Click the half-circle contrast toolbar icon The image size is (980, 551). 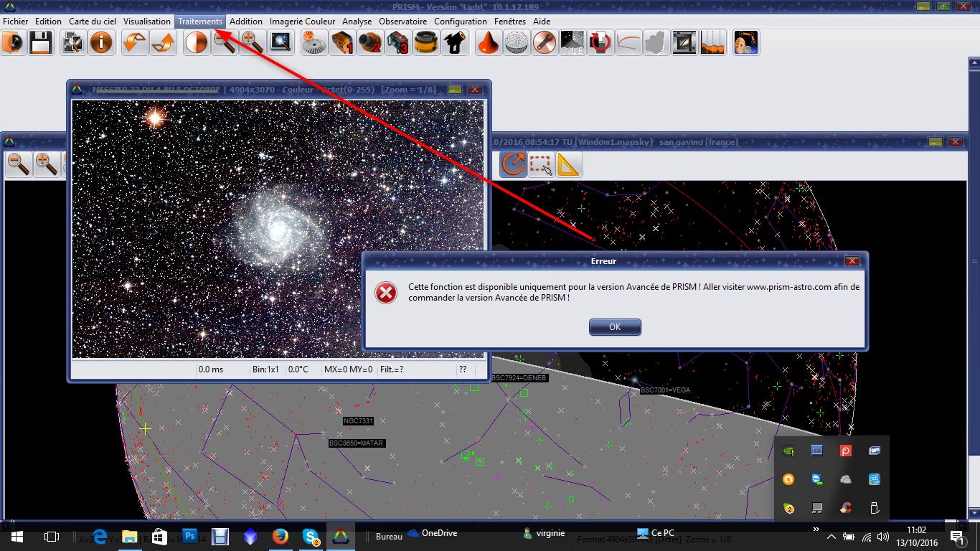(x=197, y=43)
